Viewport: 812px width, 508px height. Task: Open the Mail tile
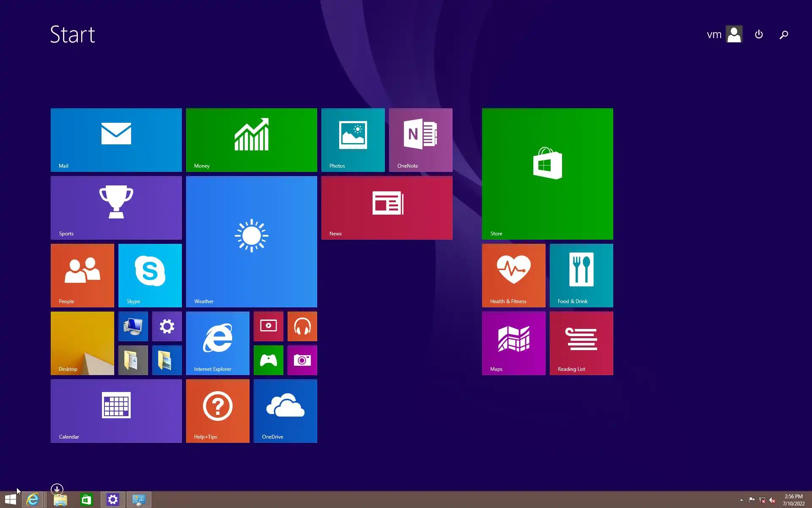[x=116, y=140]
